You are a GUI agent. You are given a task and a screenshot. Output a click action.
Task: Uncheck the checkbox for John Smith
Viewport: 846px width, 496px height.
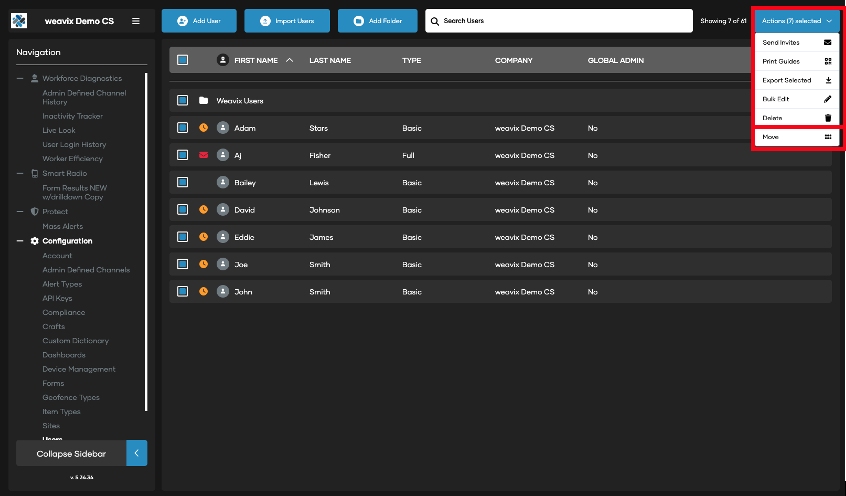(x=182, y=291)
